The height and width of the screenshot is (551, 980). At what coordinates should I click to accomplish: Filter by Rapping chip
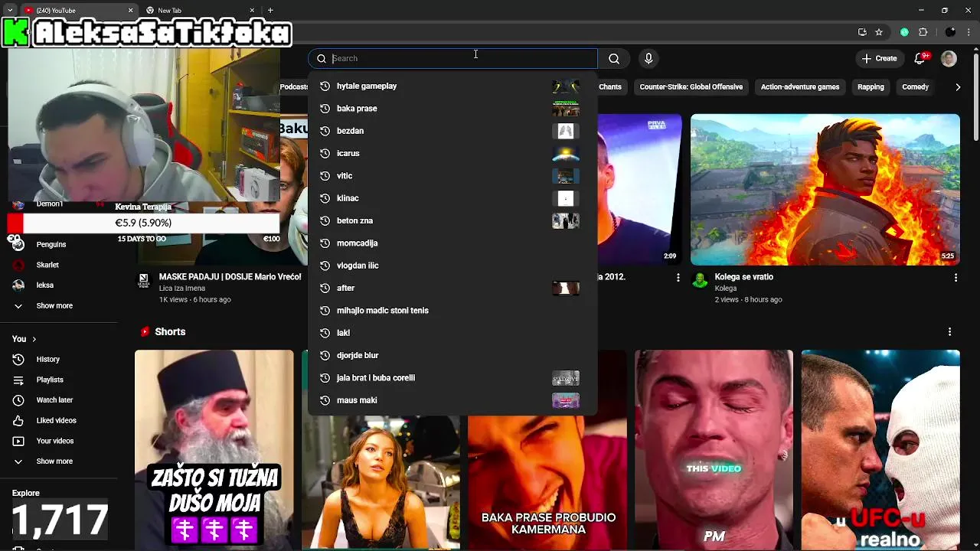tap(871, 87)
